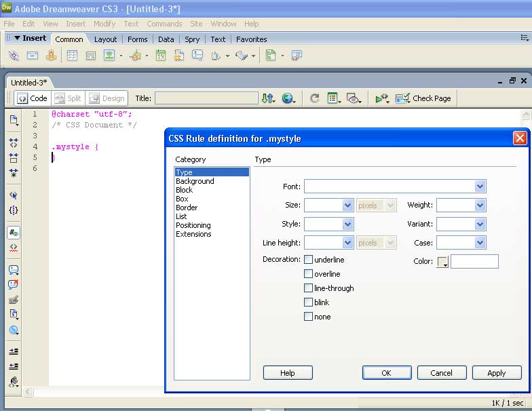Click the Indent Code icon
This screenshot has height=411, width=532.
click(x=14, y=351)
